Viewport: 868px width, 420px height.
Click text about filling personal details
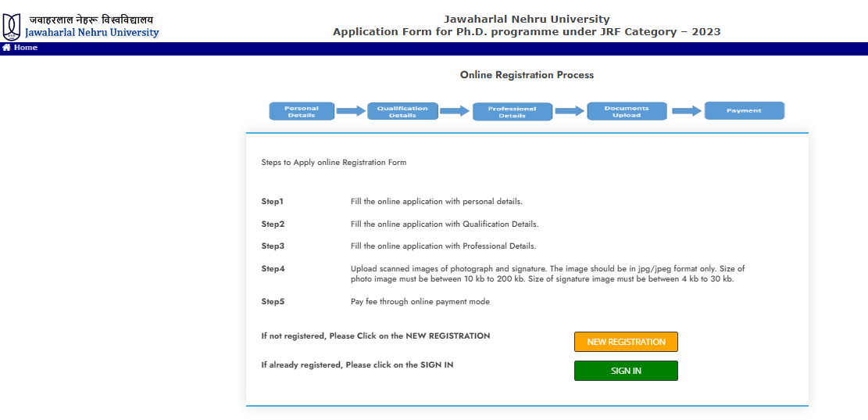(x=436, y=202)
